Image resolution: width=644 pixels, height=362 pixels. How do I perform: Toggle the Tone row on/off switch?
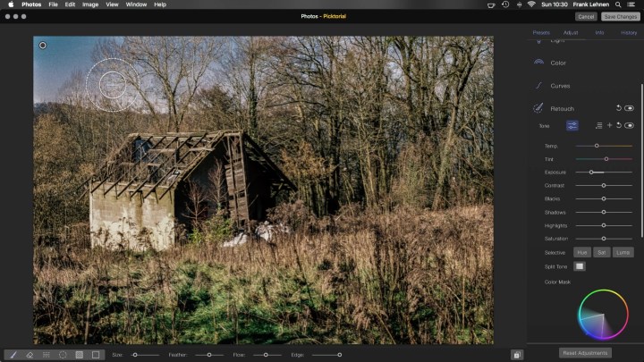pos(629,126)
